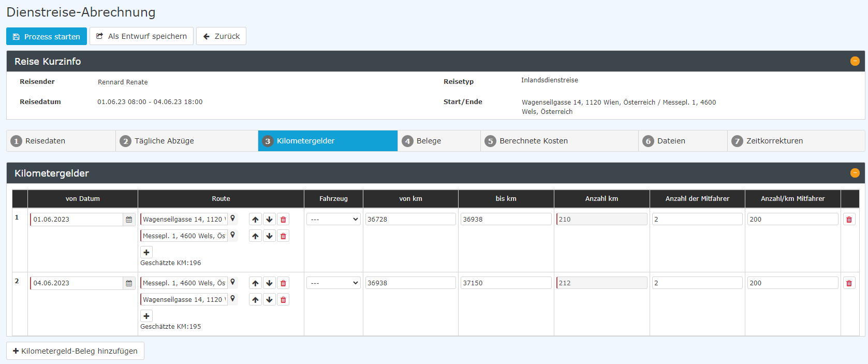Open Fahrzeug dropdown in row 1
Viewport: 868px width, 364px height.
[333, 220]
